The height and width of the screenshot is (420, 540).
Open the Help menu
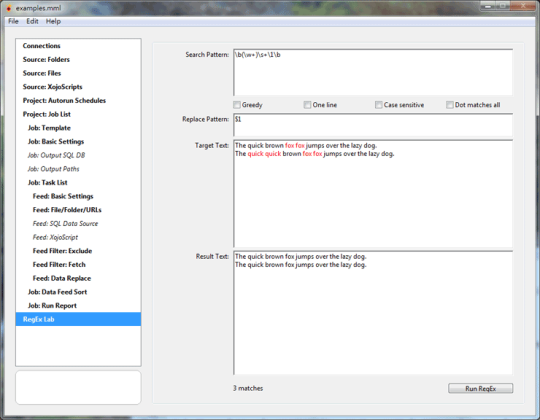coord(53,21)
